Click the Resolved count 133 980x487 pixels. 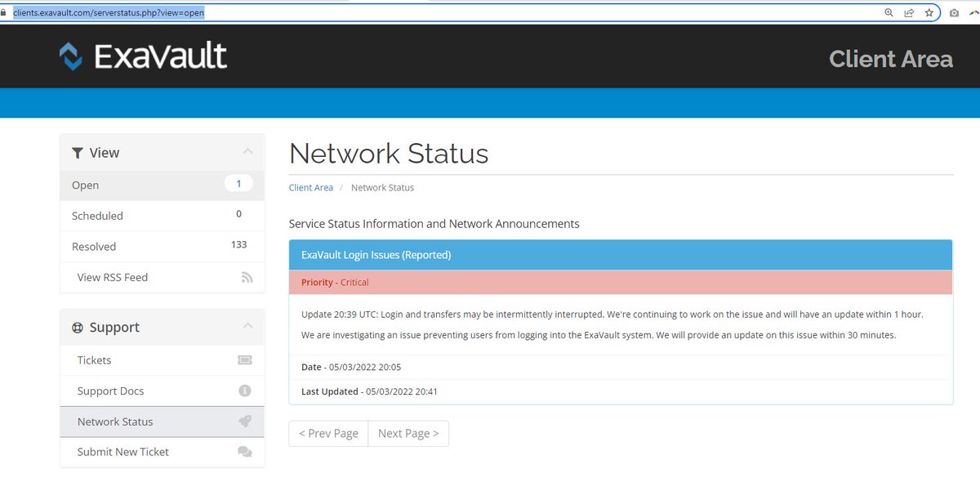(x=238, y=244)
